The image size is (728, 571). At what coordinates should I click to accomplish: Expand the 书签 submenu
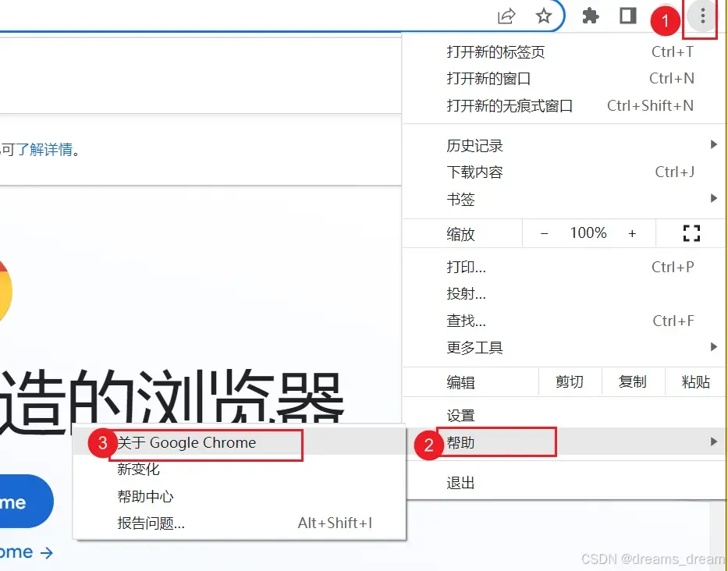click(x=565, y=199)
